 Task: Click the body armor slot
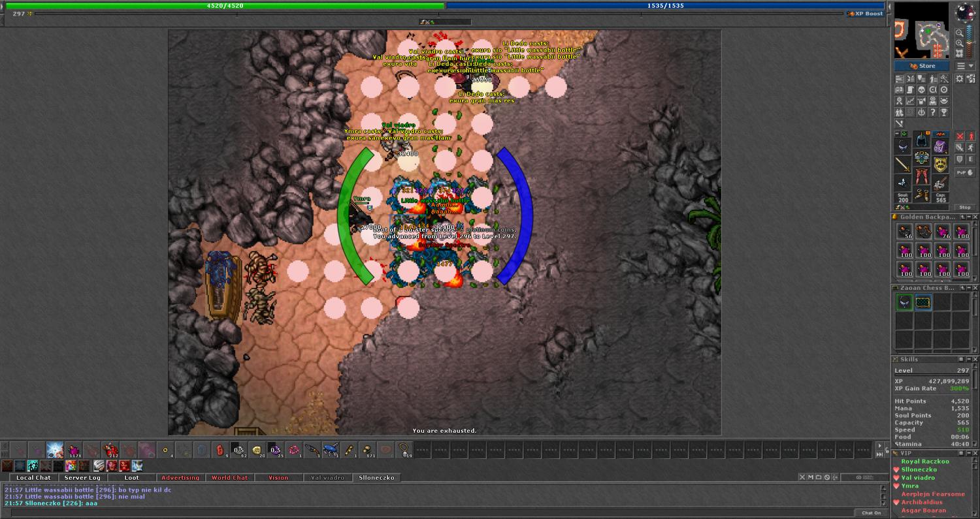(x=921, y=157)
